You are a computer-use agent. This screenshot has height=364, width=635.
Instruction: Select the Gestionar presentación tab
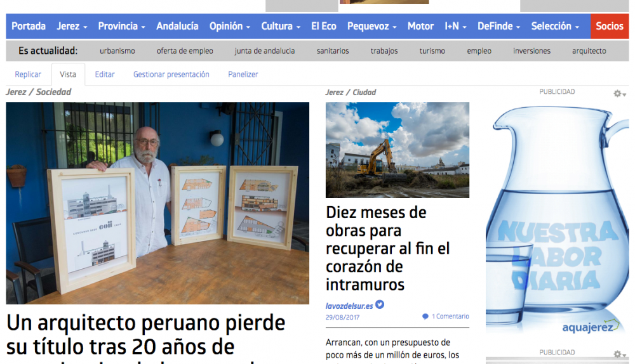pos(171,74)
